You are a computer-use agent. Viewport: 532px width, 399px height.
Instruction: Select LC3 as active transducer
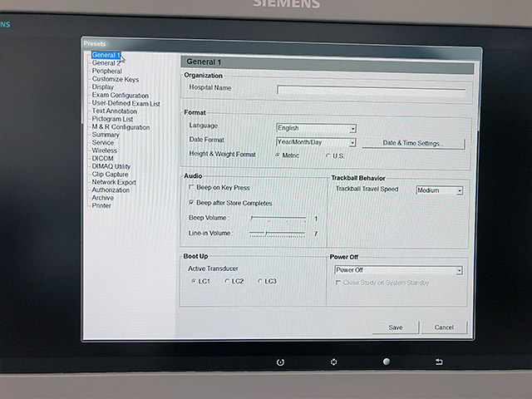tap(268, 281)
